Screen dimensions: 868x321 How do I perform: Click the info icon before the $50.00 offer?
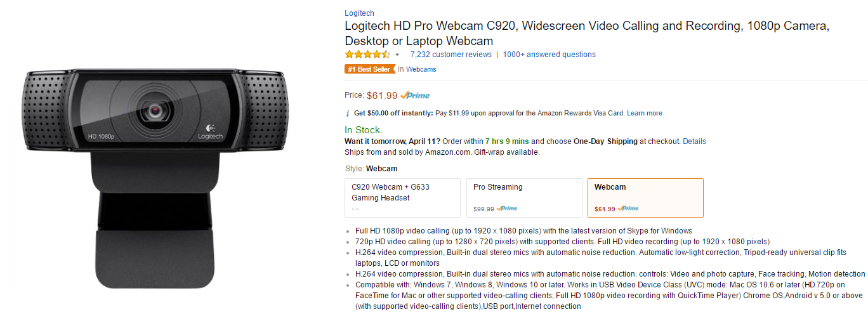pos(347,114)
